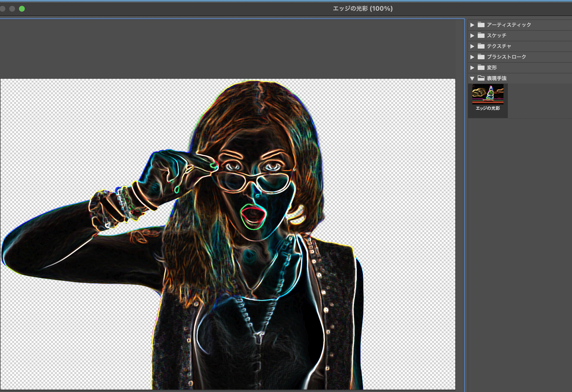572x392 pixels.
Task: Expand the 変形 disclosure triangle
Action: (472, 68)
